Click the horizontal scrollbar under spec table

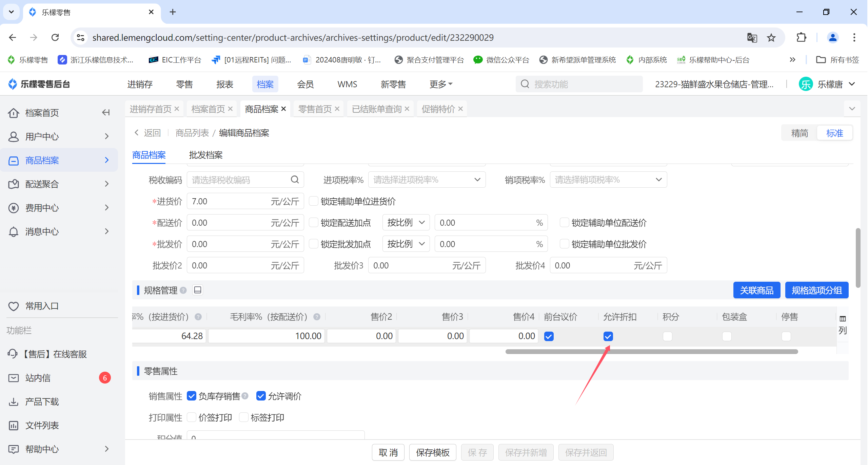[x=651, y=352]
